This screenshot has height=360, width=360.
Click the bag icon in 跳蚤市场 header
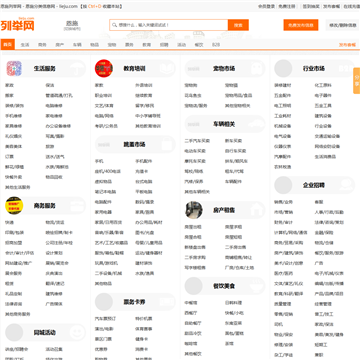166,144
